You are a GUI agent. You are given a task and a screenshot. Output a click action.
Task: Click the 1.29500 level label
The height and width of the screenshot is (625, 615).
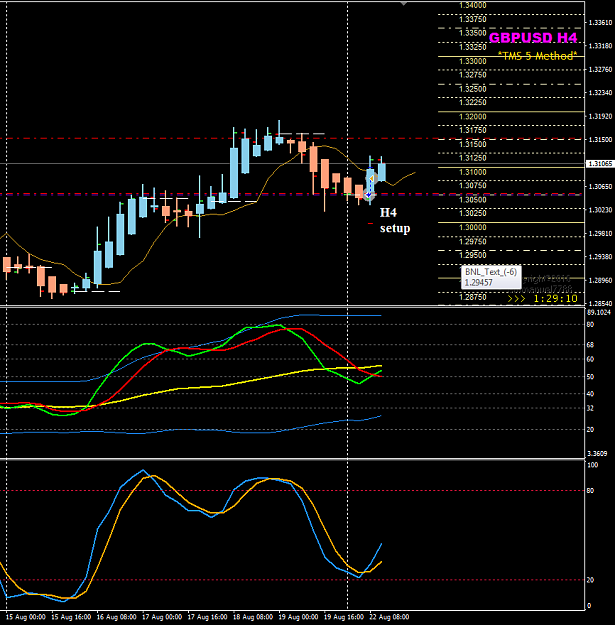click(473, 255)
